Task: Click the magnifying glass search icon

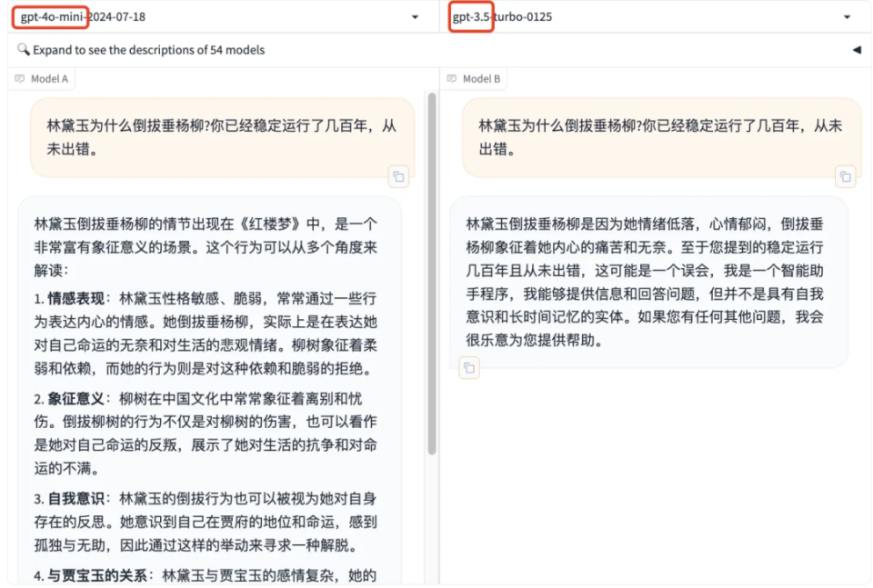Action: pos(24,50)
